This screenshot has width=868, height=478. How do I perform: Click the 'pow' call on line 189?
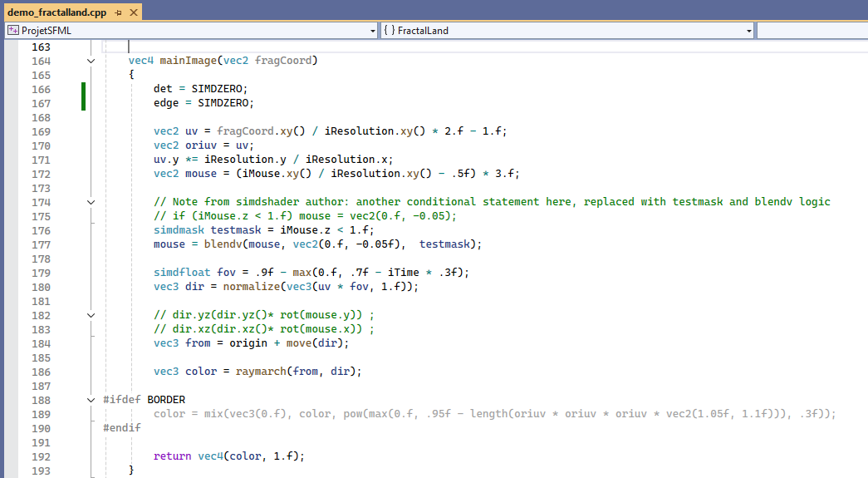353,413
